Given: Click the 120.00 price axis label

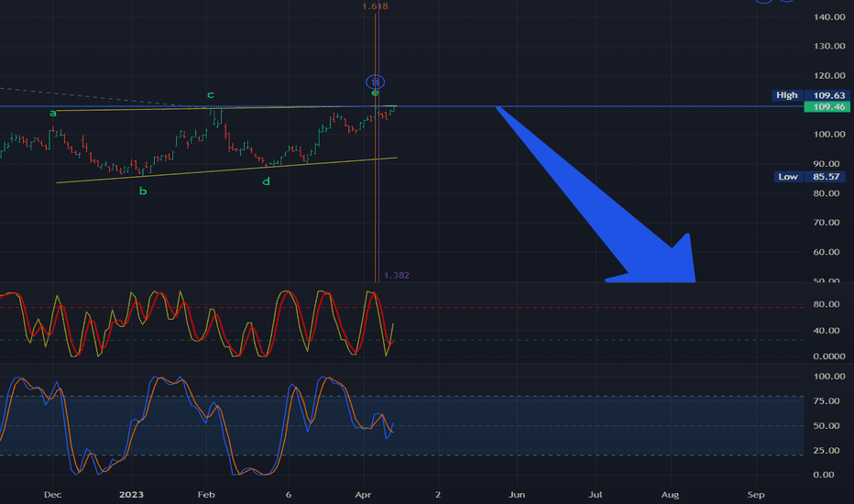Looking at the screenshot, I should pyautogui.click(x=829, y=76).
